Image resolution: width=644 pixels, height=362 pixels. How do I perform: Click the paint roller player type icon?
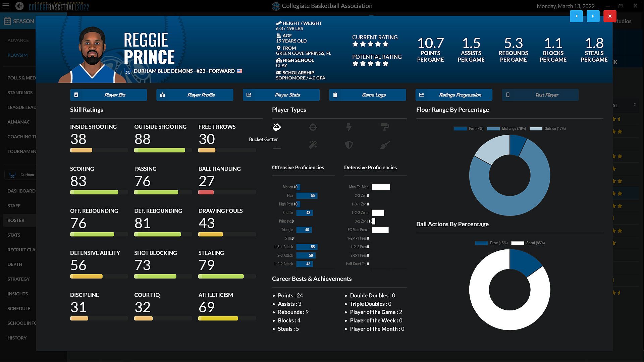(x=385, y=127)
